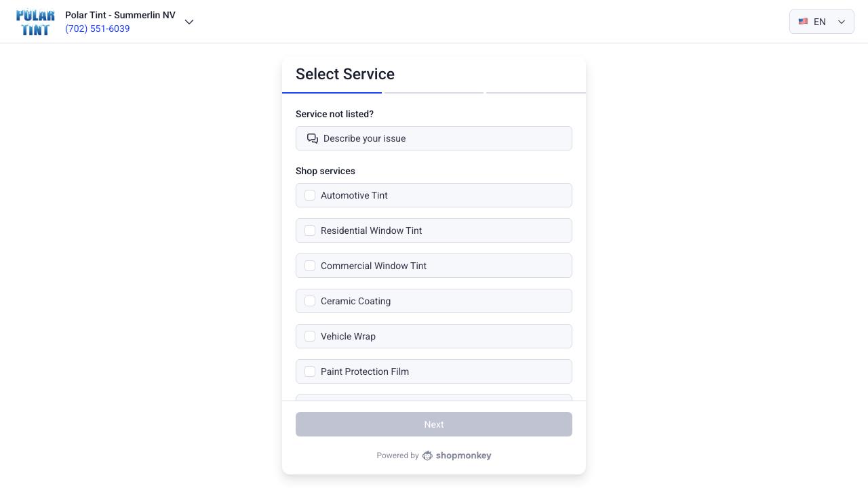The image size is (868, 488).
Task: Click the Polar Tint logo
Action: coord(35,22)
